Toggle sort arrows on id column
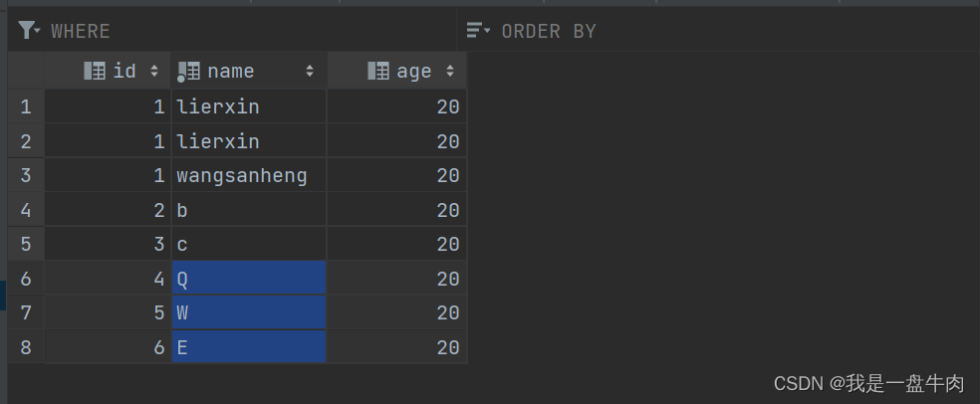 pos(154,71)
